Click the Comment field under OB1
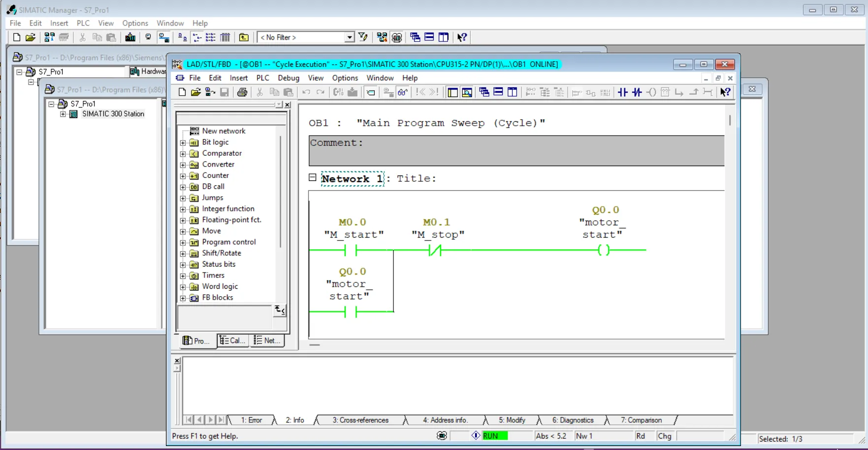Screen dimensions: 868x450 click(x=516, y=151)
